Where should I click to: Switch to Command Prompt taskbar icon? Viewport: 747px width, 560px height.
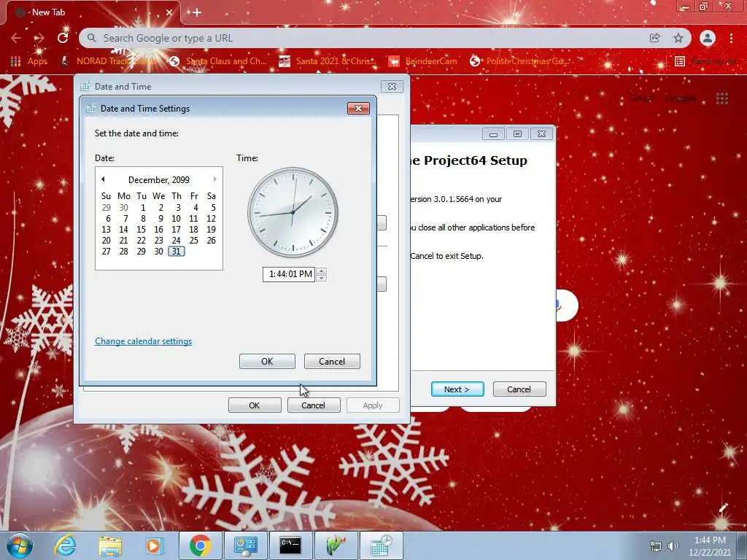(290, 545)
